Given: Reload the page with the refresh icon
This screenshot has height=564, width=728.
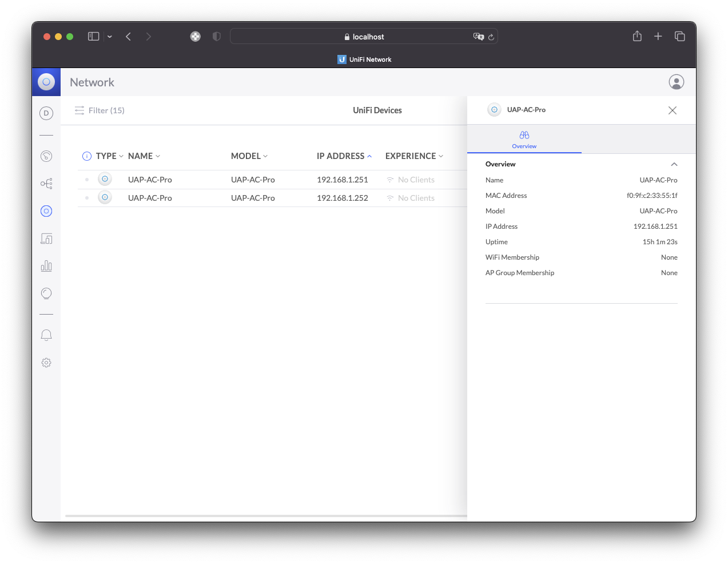Looking at the screenshot, I should (491, 37).
